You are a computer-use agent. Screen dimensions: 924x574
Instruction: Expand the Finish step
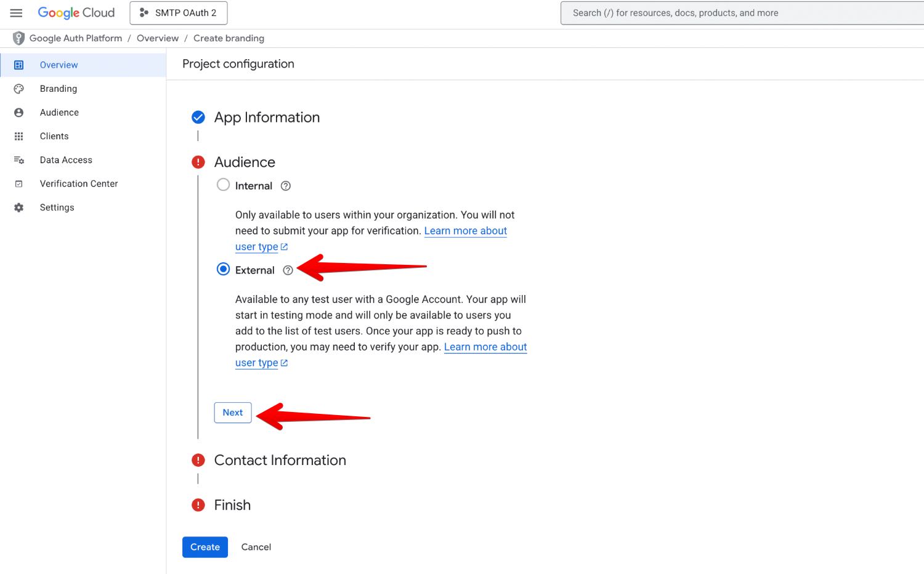click(x=232, y=505)
